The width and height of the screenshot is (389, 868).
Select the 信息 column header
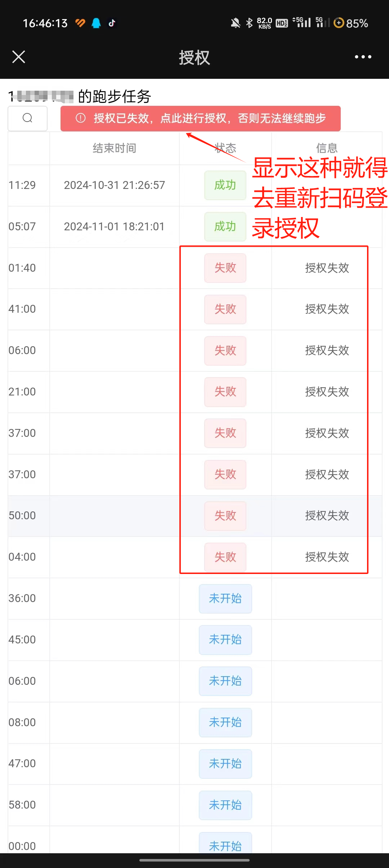[x=327, y=148]
